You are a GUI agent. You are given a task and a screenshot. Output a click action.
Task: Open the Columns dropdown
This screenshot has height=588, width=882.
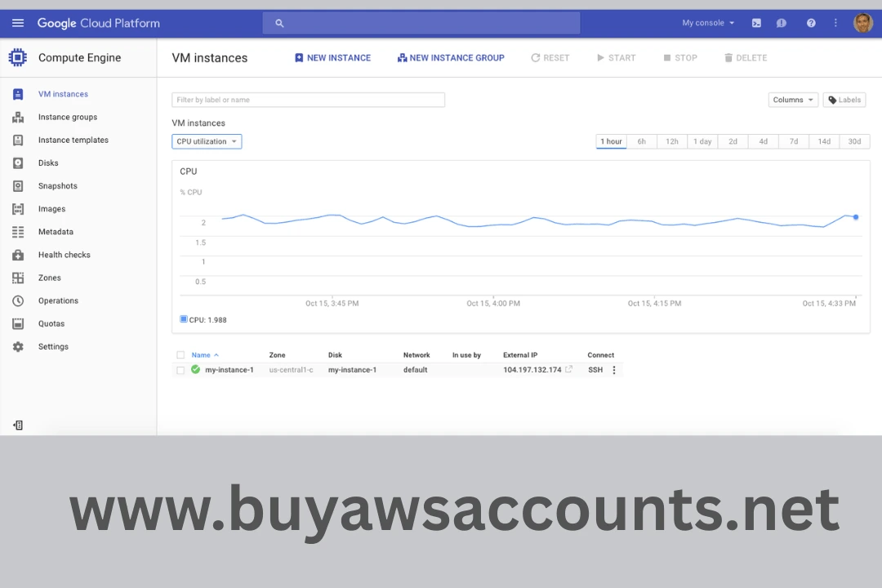793,100
